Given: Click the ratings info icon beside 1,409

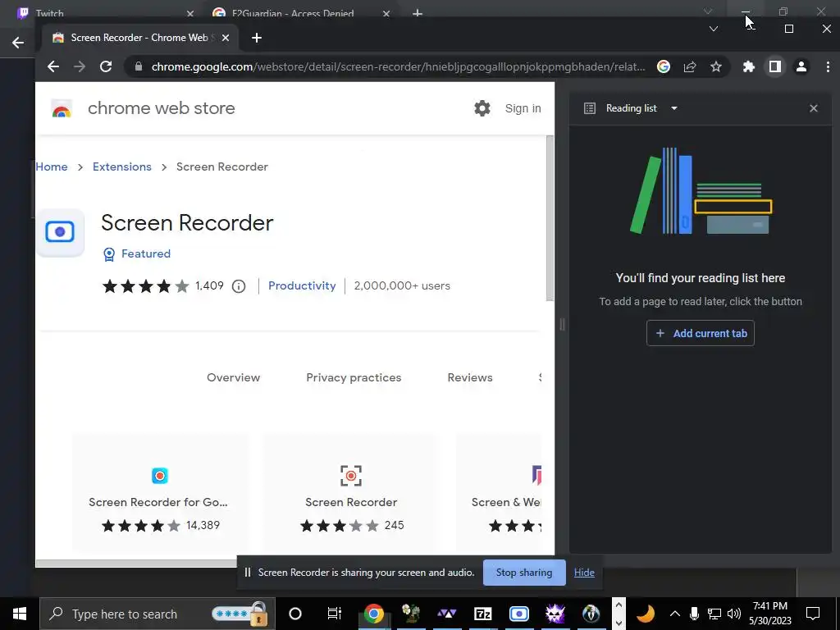Looking at the screenshot, I should click(239, 286).
